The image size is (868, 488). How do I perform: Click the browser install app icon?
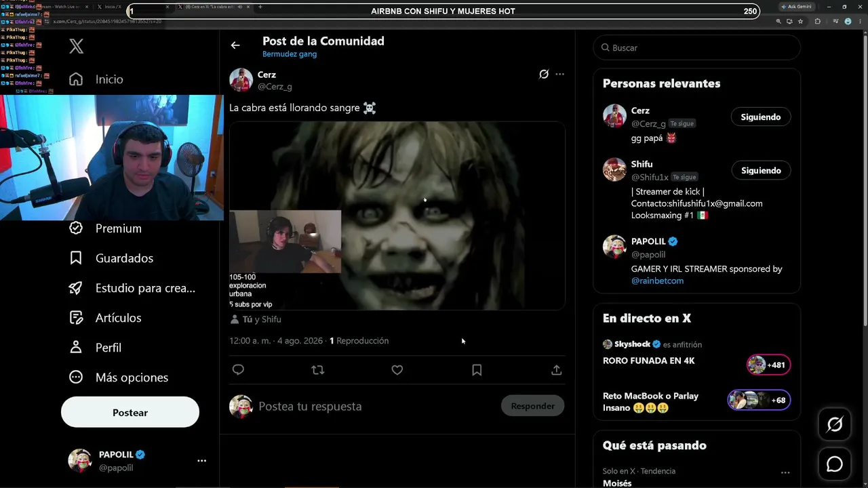pyautogui.click(x=789, y=22)
